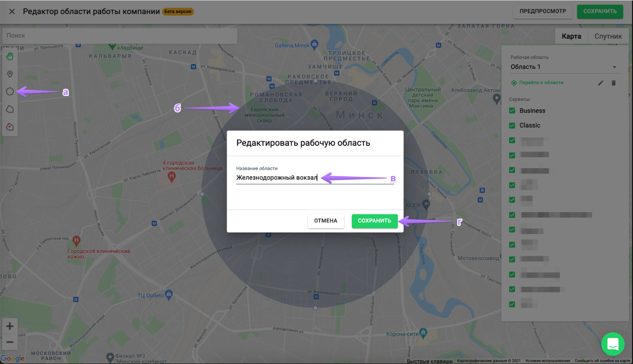Screen dimensions: 633x364
Task: Click the Отмена button in dialog
Action: coord(326,221)
